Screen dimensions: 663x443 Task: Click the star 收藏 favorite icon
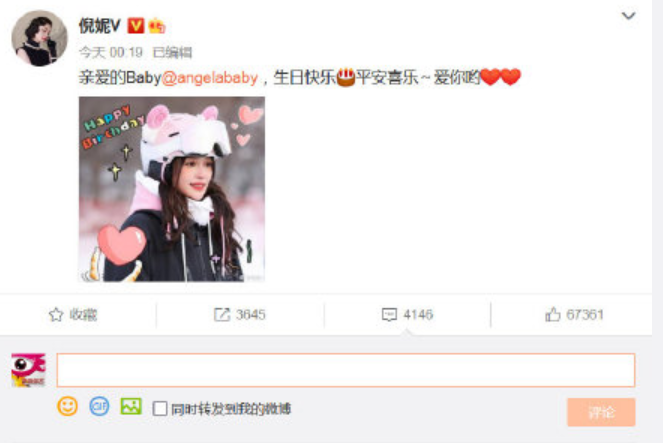click(56, 314)
